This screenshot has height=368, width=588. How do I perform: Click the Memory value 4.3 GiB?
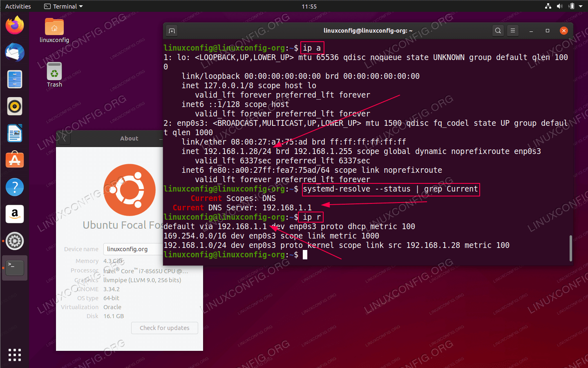click(113, 261)
